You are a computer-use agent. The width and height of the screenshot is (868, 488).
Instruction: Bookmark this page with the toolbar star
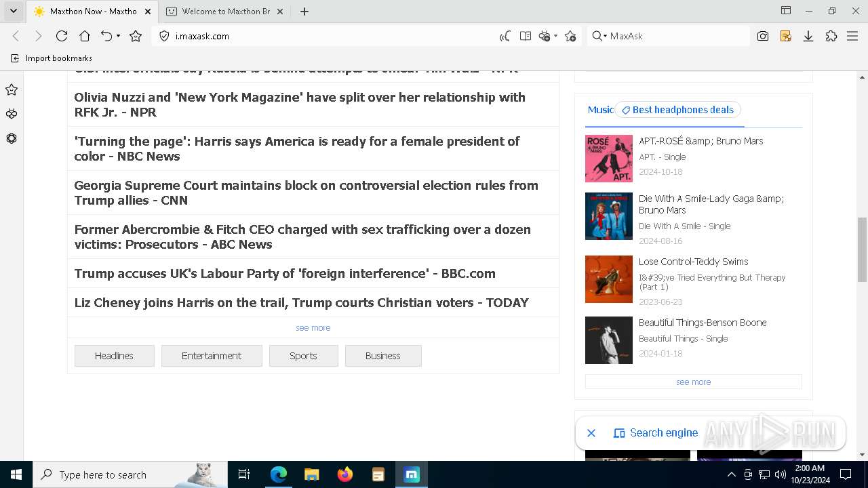click(136, 36)
